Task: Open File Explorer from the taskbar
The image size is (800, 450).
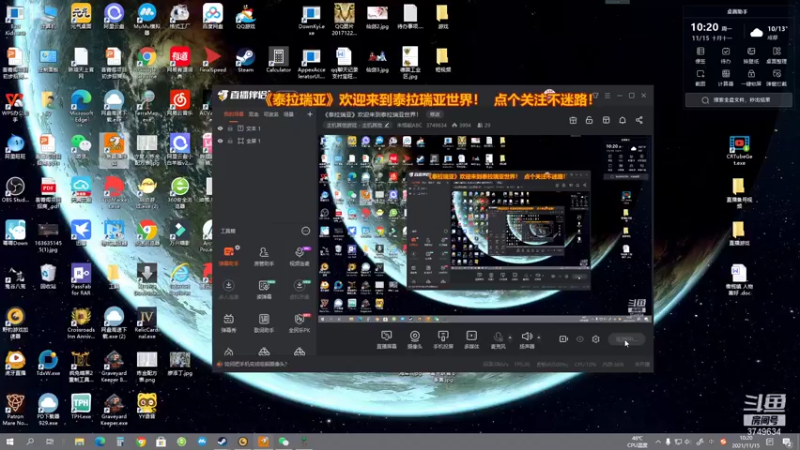Action: (79, 442)
